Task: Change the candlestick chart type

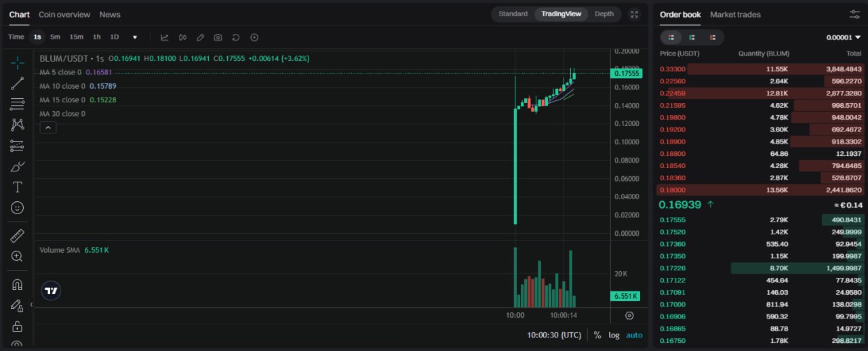Action: click(x=182, y=37)
